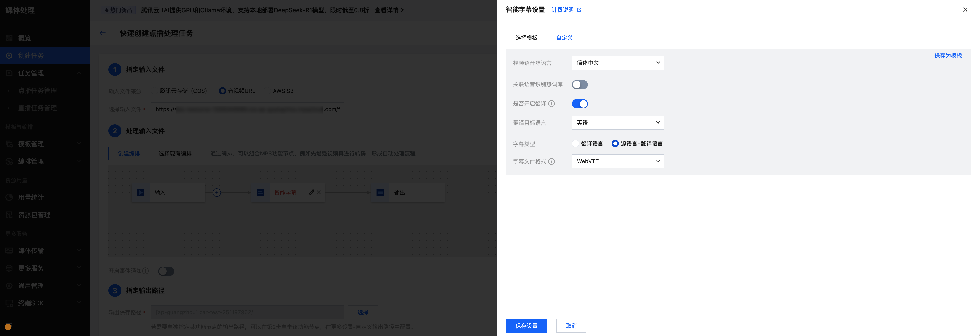
Task: Open the 翻译目标语言 dropdown showing 英语
Action: pyautogui.click(x=617, y=123)
